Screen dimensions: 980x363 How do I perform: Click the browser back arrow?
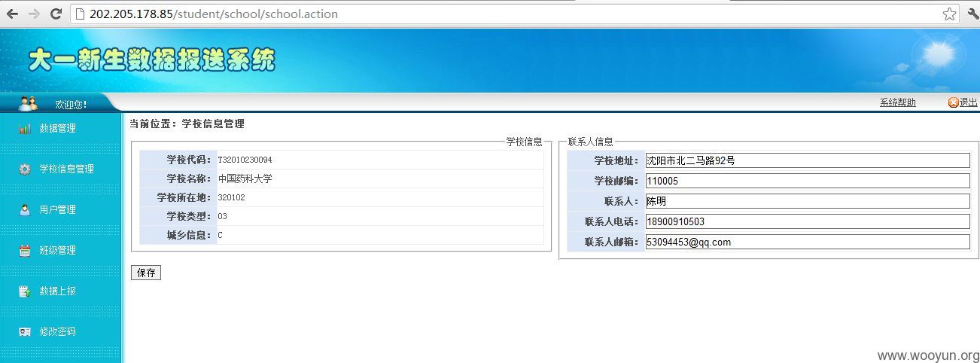(12, 14)
